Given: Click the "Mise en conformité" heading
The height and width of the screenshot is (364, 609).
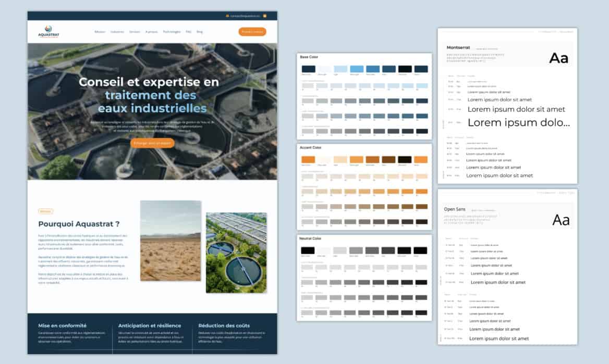Looking at the screenshot, I should [62, 325].
